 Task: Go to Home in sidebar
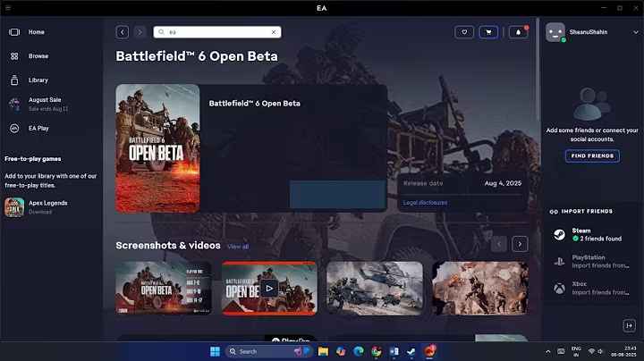[36, 32]
